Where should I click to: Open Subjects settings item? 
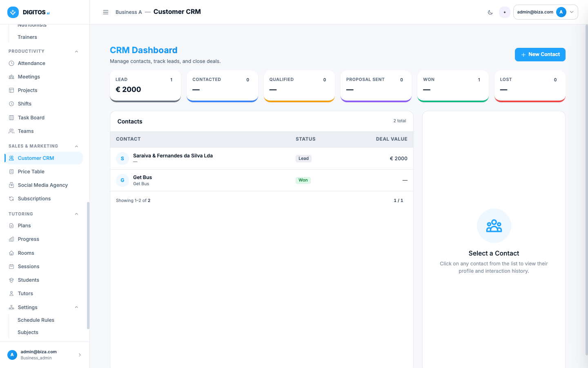[28, 332]
